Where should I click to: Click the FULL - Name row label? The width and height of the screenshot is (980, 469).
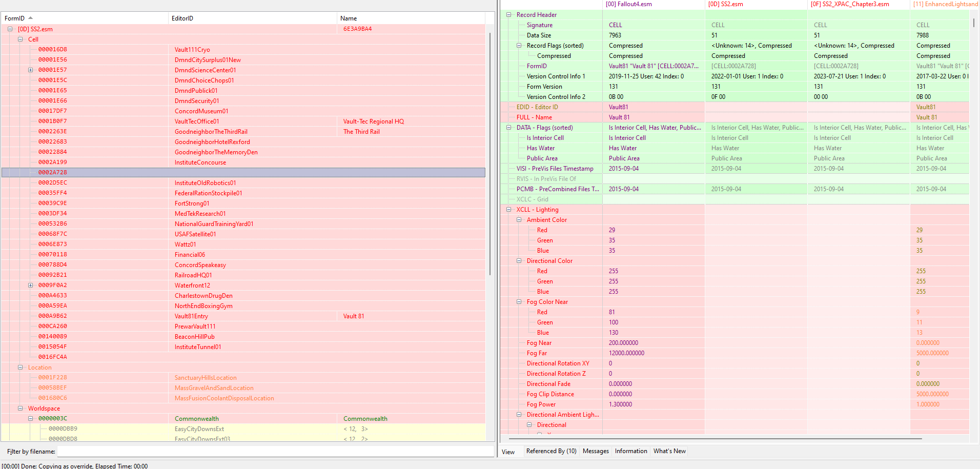pos(534,117)
